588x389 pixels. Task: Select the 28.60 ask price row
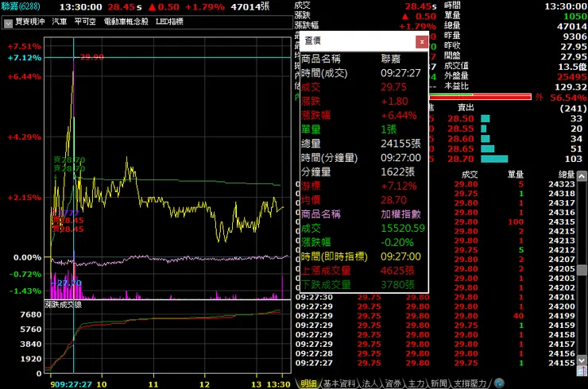click(x=515, y=139)
